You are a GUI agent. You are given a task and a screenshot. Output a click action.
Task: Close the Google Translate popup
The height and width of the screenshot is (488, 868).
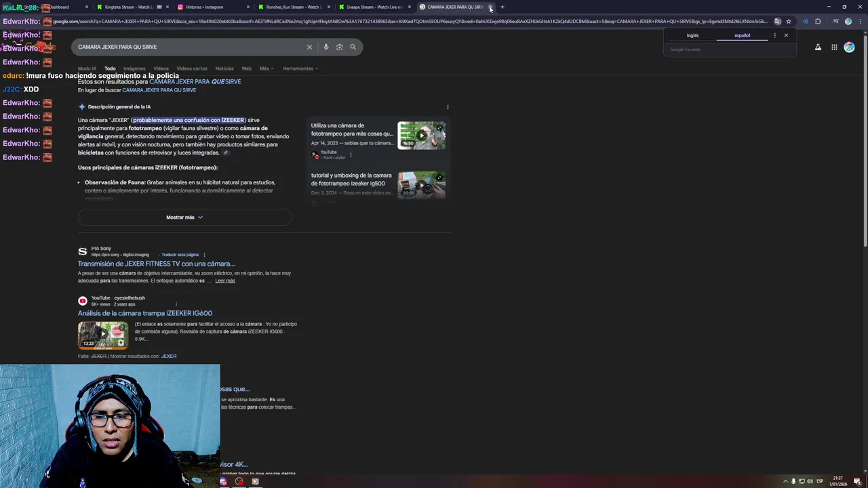click(x=786, y=35)
